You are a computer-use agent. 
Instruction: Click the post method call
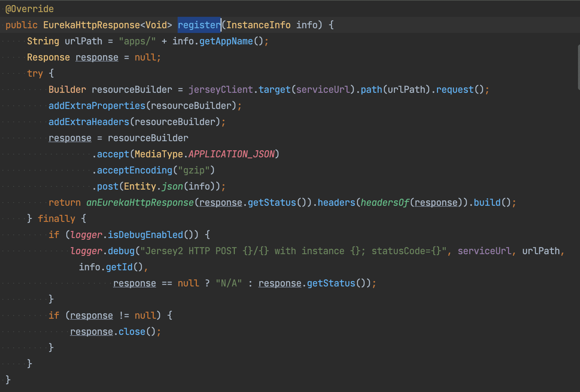pyautogui.click(x=108, y=186)
